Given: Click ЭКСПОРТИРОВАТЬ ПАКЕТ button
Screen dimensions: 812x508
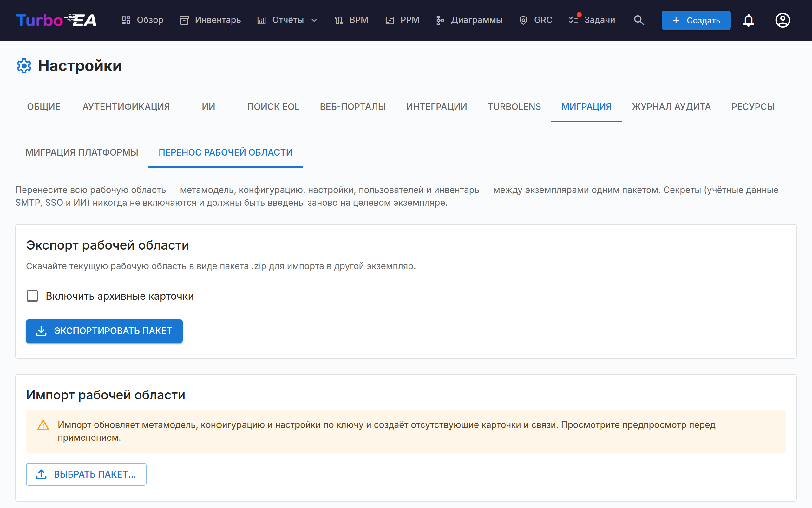Looking at the screenshot, I should (x=104, y=331).
